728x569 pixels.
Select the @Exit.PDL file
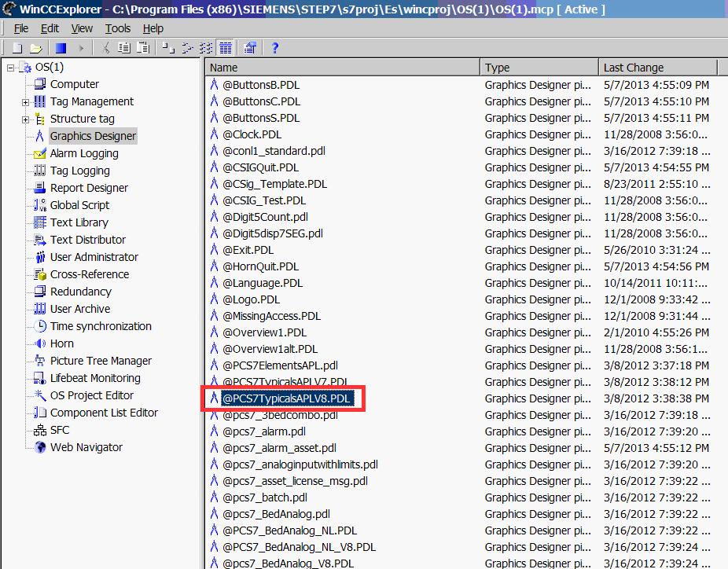[x=248, y=250]
